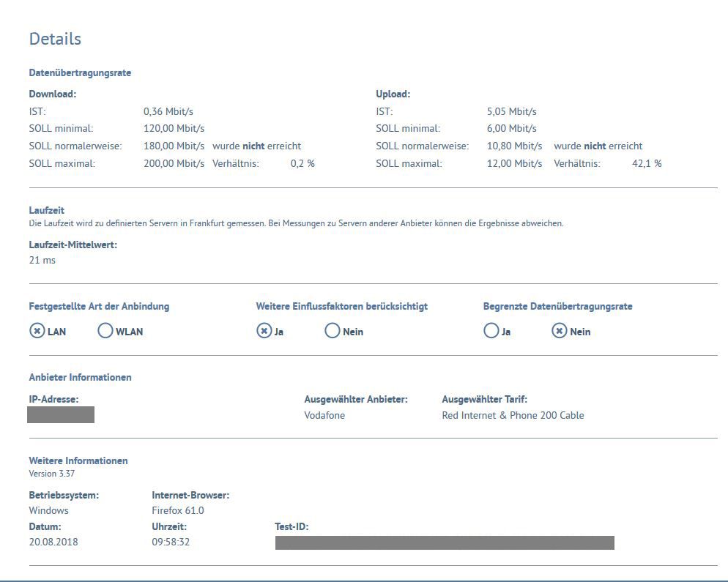Click the Ausgewählter Tarif: label
The image size is (728, 582).
click(484, 399)
